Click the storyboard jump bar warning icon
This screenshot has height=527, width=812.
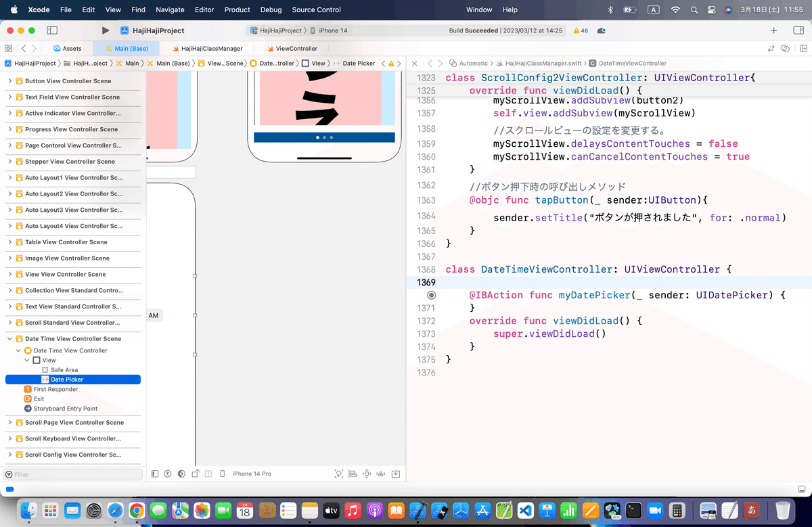(x=390, y=63)
